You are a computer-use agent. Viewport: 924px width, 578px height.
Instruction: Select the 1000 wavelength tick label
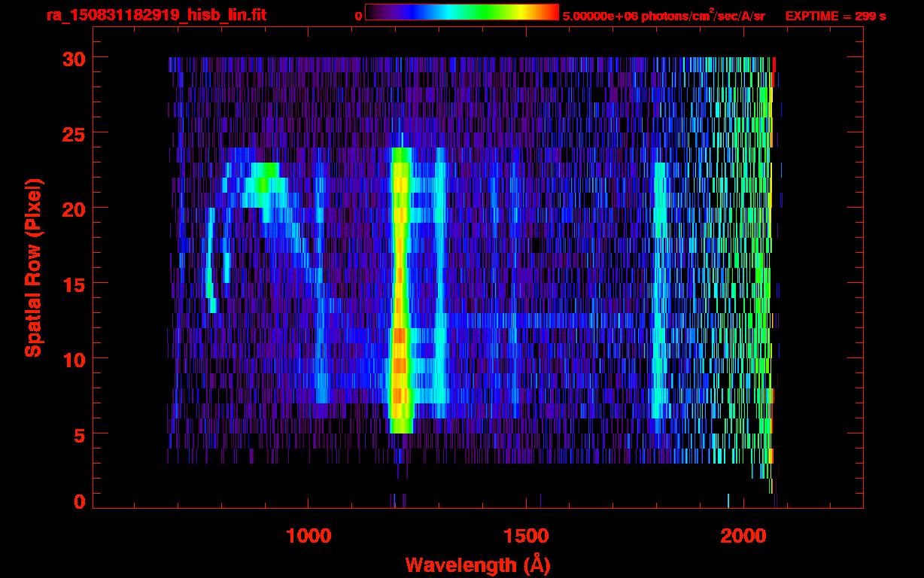coord(308,536)
